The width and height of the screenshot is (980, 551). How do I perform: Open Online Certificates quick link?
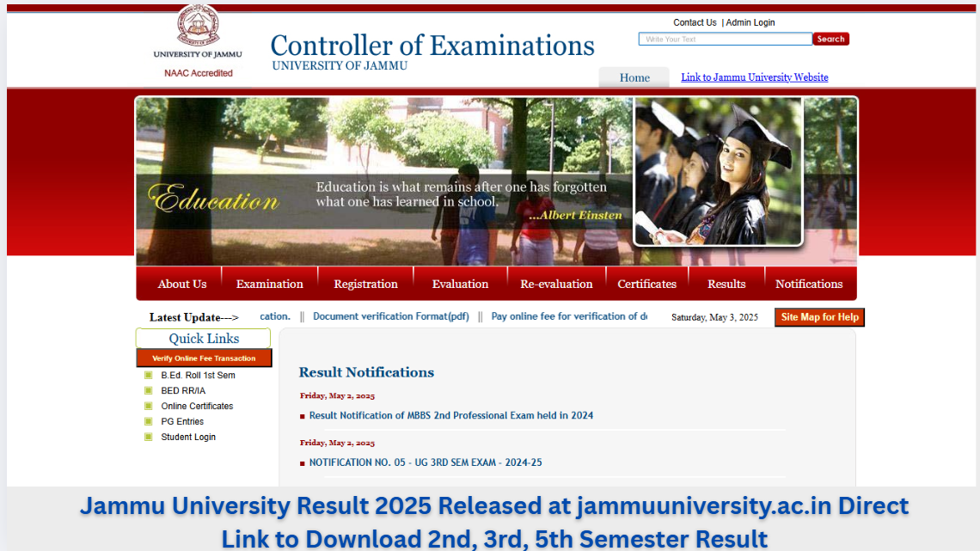[197, 406]
